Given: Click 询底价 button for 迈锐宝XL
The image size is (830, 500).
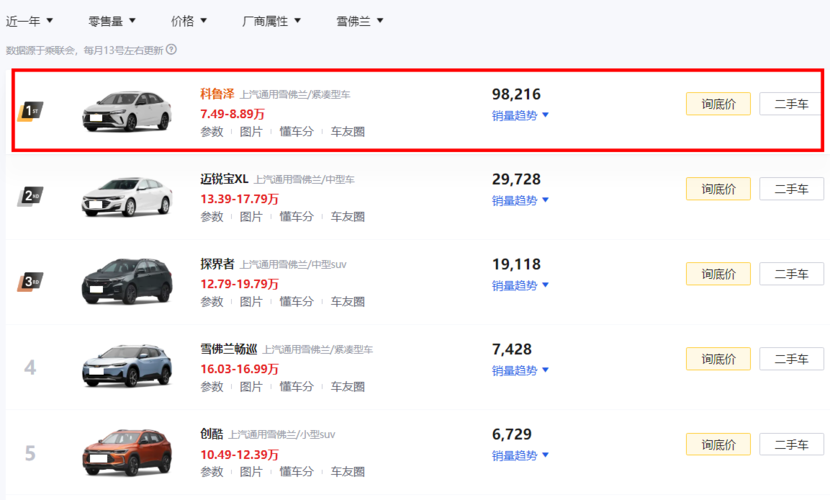Looking at the screenshot, I should (x=718, y=189).
